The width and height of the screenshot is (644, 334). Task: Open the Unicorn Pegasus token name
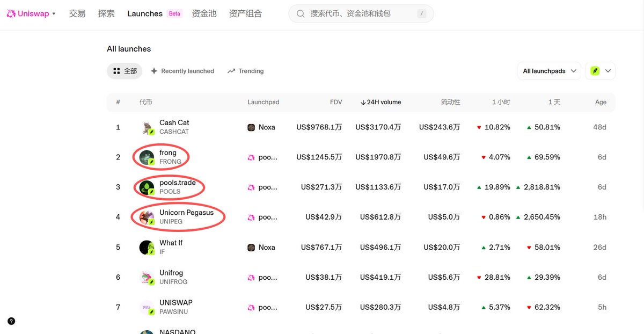click(x=186, y=213)
